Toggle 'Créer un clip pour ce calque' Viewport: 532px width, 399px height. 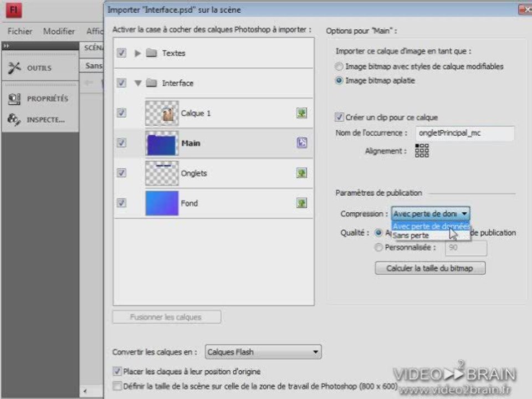339,117
